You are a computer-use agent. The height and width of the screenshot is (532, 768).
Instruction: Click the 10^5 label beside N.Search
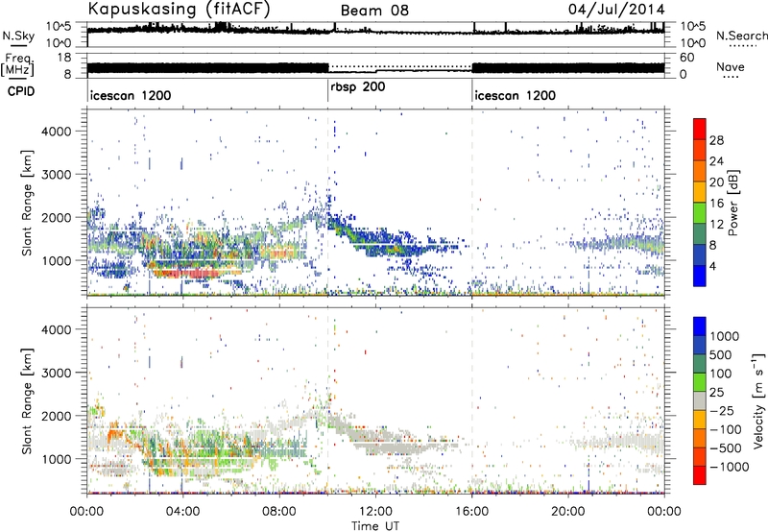692,26
